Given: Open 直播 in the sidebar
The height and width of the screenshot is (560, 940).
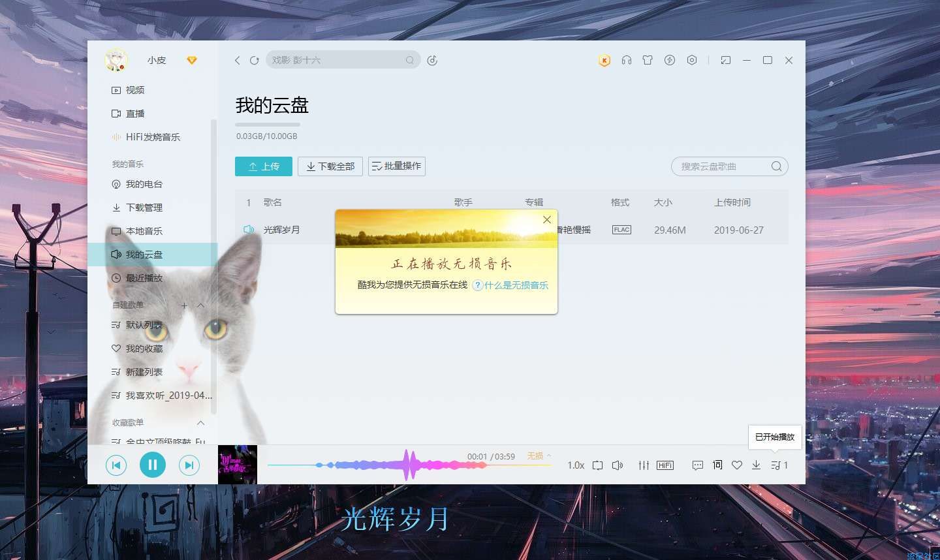Looking at the screenshot, I should (135, 114).
